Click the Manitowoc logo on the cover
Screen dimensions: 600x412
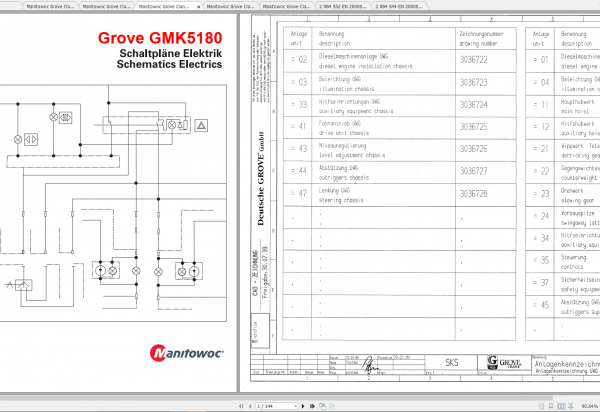tap(186, 353)
